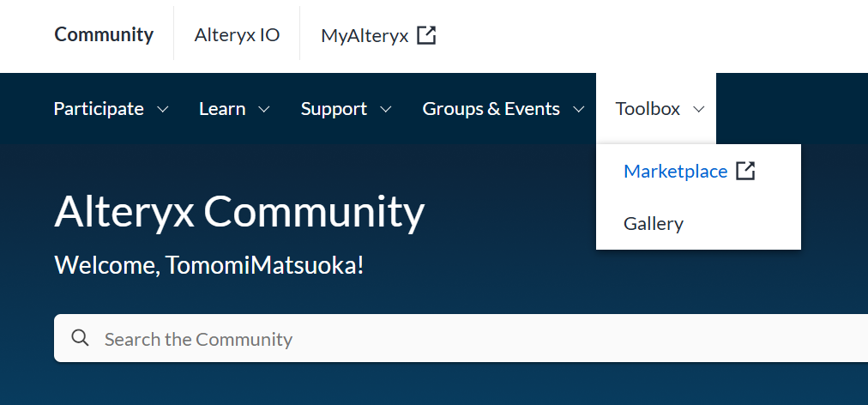The width and height of the screenshot is (868, 405).
Task: Select Marketplace from the Toolbox dropdown
Action: [x=675, y=172]
